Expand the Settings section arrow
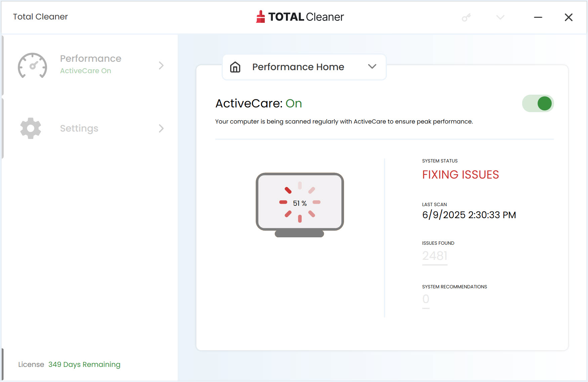The height and width of the screenshot is (382, 588). [161, 128]
